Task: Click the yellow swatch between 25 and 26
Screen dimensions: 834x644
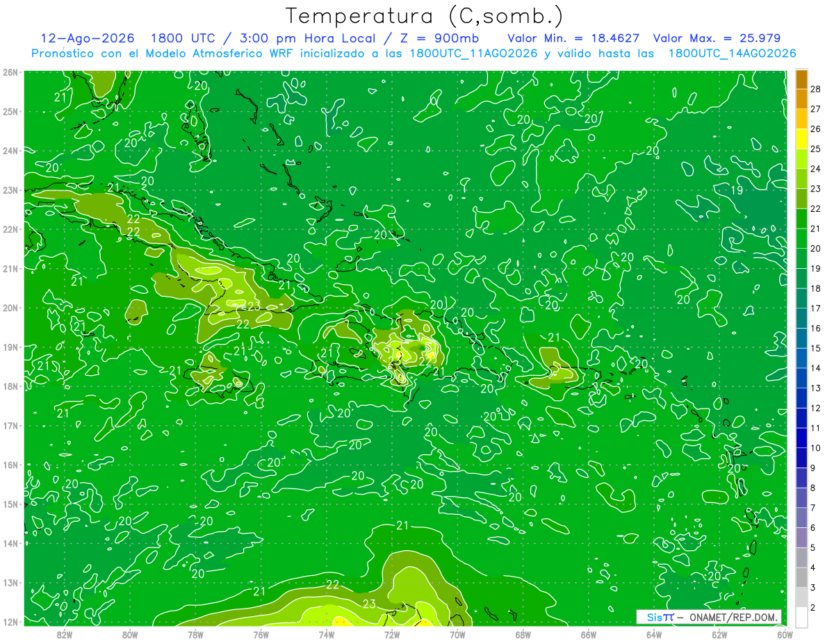Action: click(801, 139)
